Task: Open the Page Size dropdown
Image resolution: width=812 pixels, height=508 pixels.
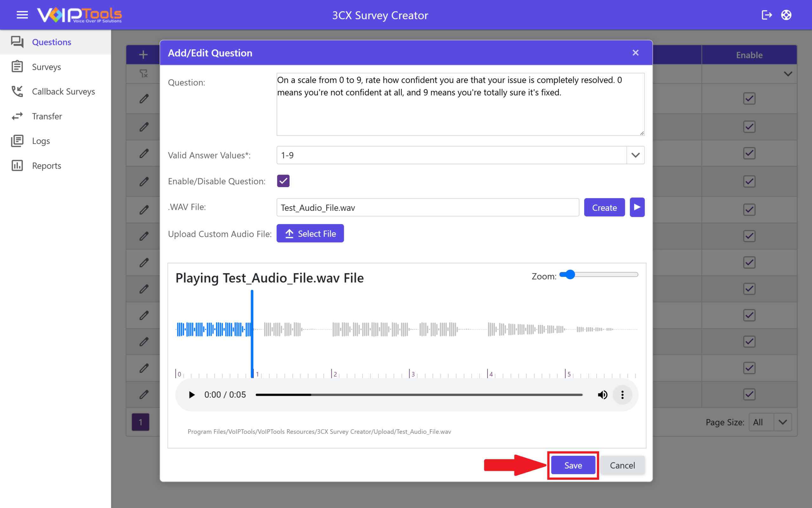Action: coord(783,422)
